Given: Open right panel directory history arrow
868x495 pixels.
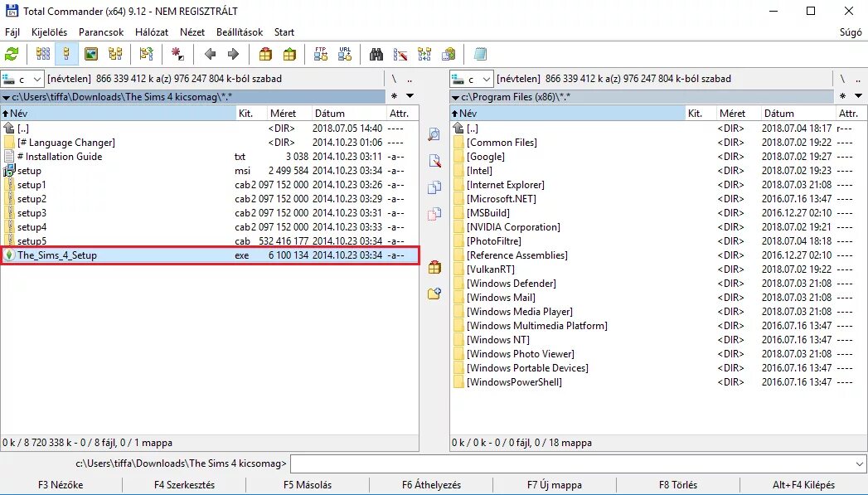Looking at the screenshot, I should [859, 96].
